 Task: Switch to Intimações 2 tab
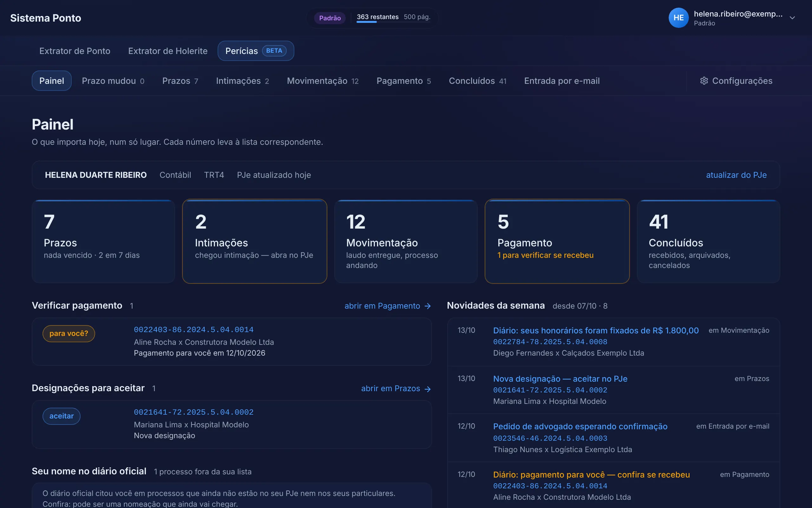[242, 81]
